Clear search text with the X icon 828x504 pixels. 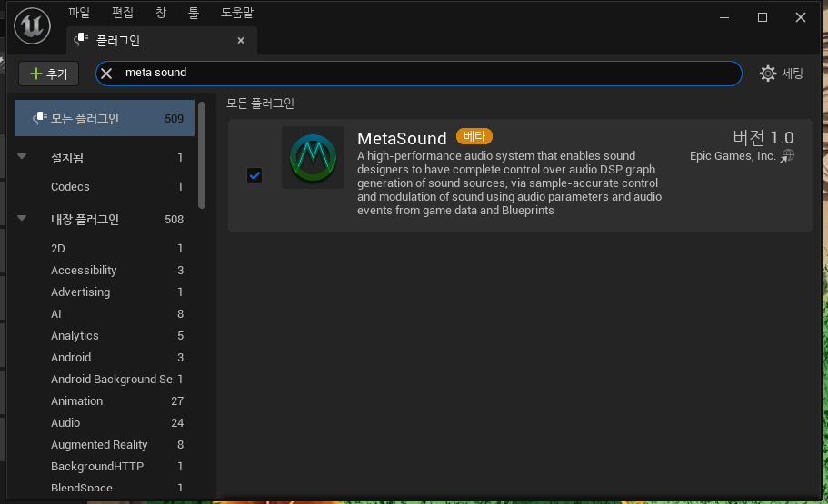(106, 74)
